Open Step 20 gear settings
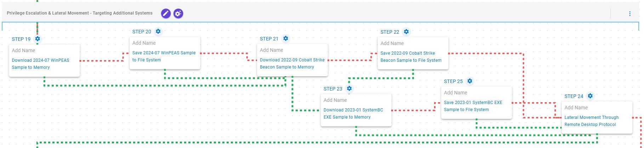The image size is (644, 148). [158, 31]
